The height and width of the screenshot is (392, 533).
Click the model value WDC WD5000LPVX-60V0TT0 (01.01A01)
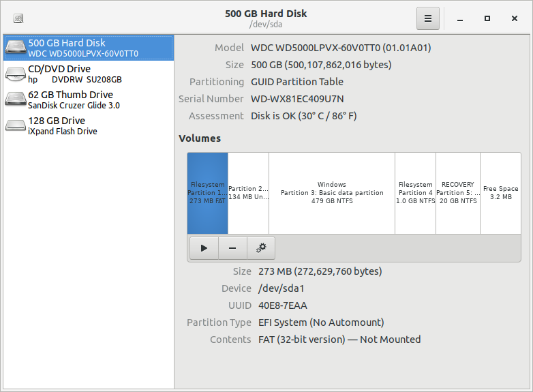[x=341, y=48]
